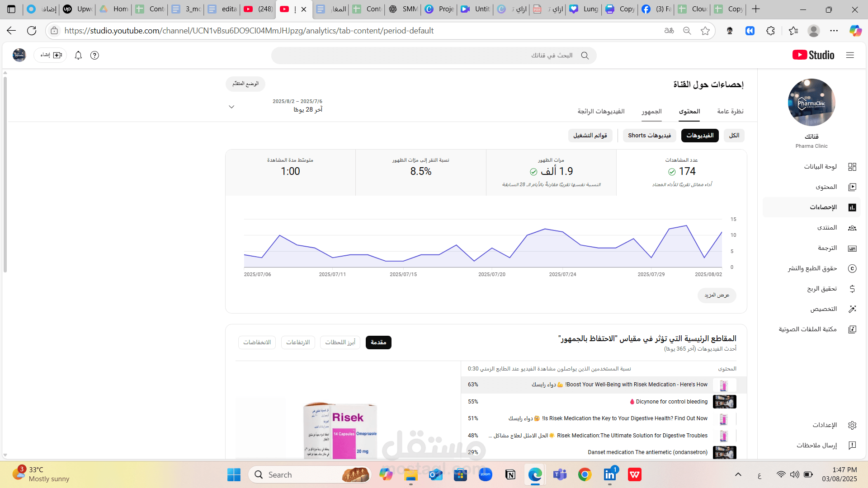Select the فيديوهات Shorts filter chip

tap(649, 136)
